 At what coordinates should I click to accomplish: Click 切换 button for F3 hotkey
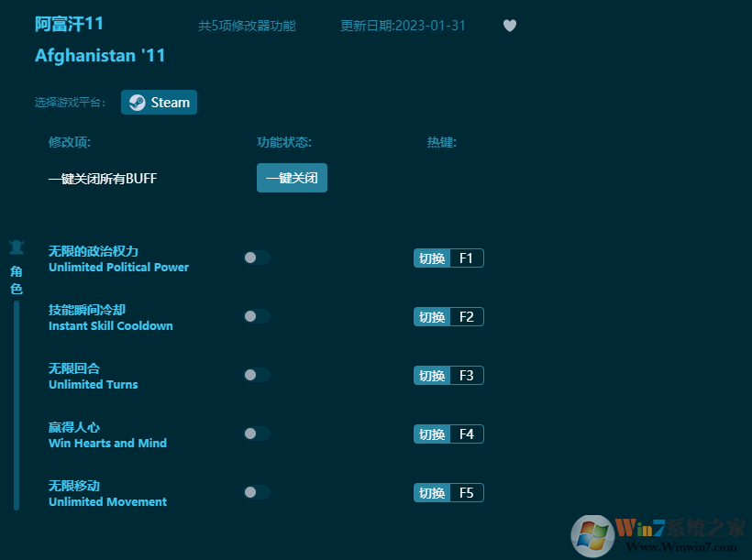[x=432, y=376]
